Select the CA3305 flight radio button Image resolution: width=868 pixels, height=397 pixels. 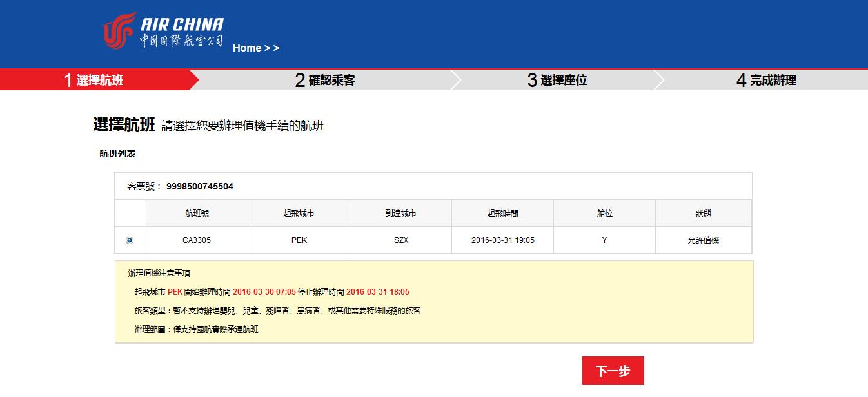[130, 240]
